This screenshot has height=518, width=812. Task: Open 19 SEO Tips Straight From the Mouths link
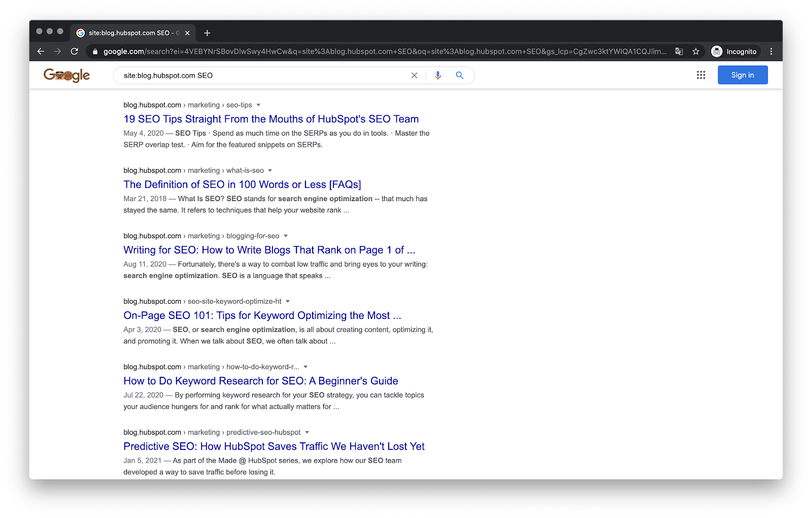[271, 119]
